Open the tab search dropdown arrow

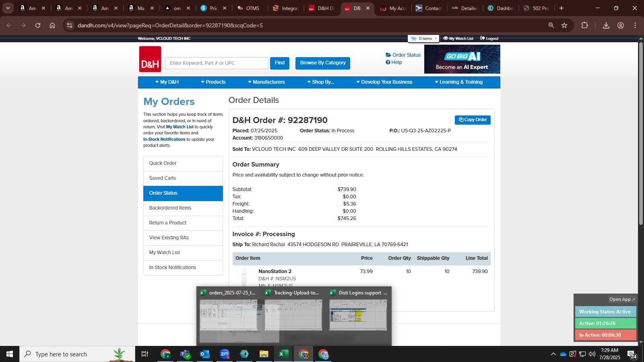[x=8, y=8]
